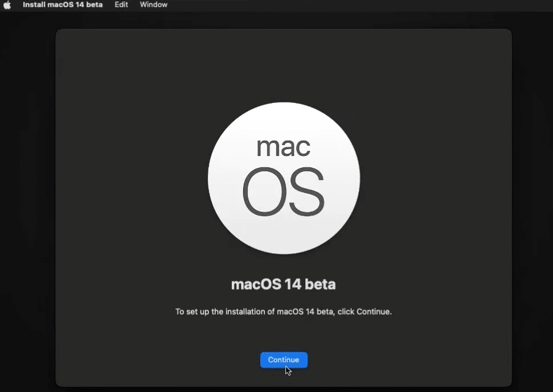Click the macOS logo circle
553x392 pixels.
coord(284,178)
